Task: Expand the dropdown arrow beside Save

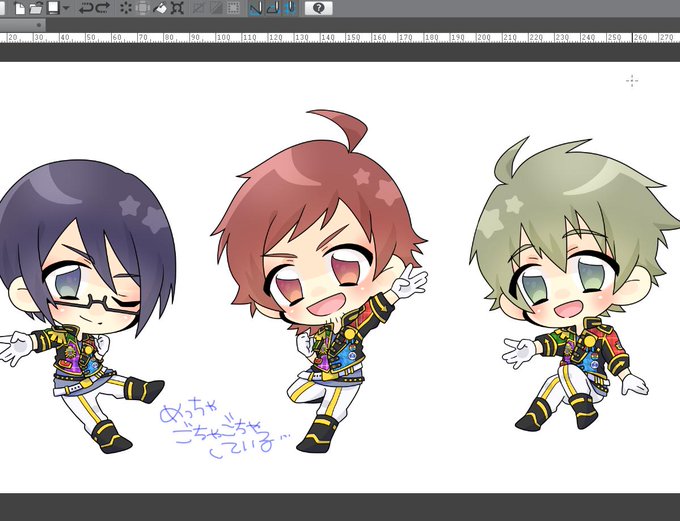Action: pos(66,8)
